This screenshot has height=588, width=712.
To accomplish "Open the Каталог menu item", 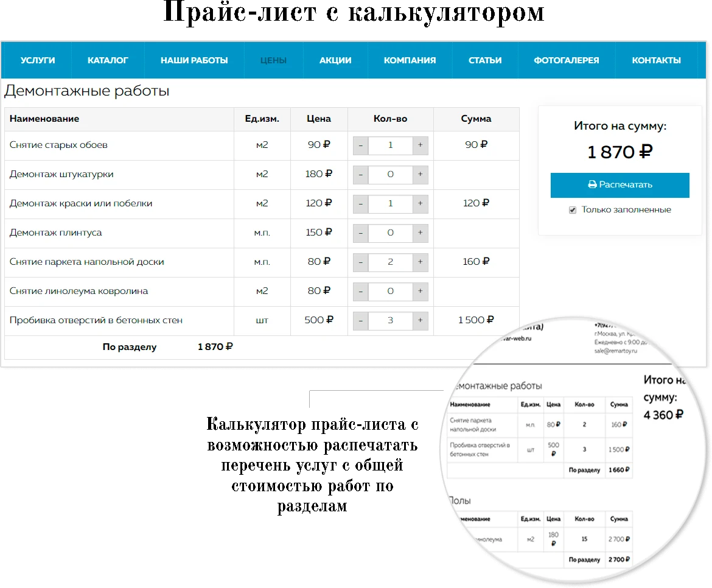I will tap(108, 60).
